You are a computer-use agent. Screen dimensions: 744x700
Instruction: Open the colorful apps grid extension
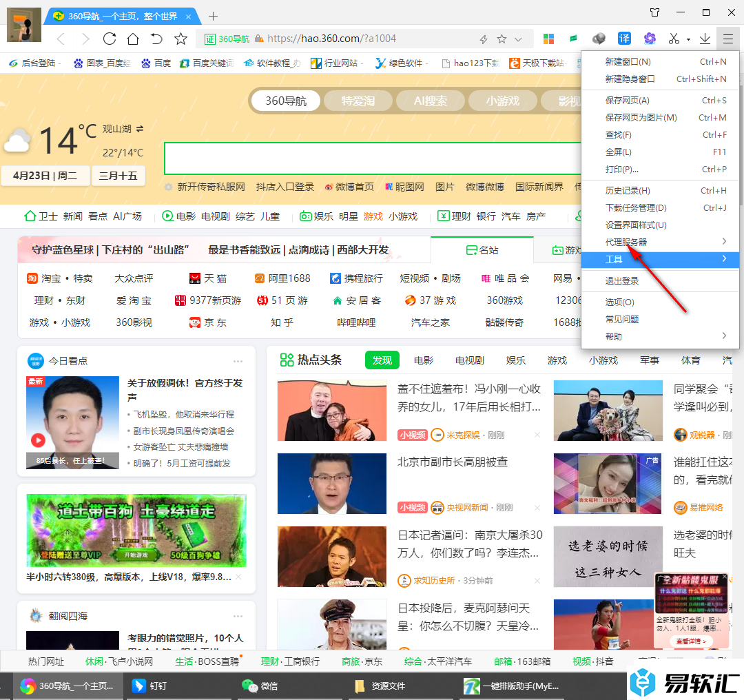pos(548,39)
